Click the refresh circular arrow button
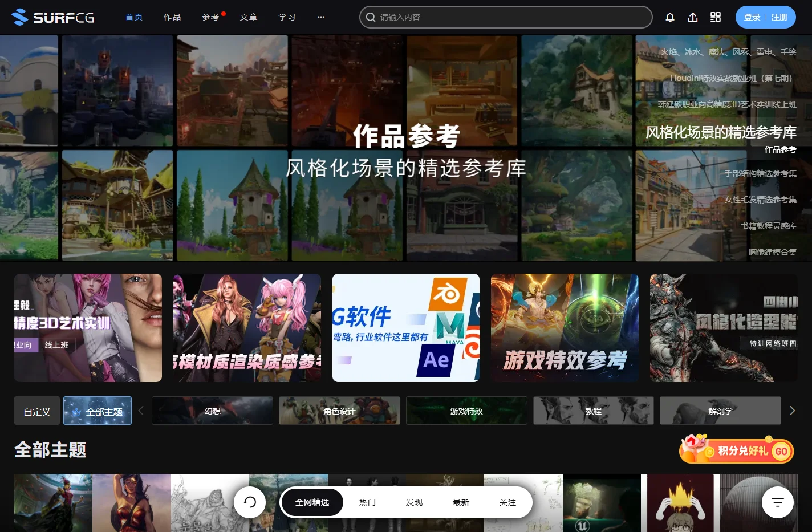 tap(250, 502)
